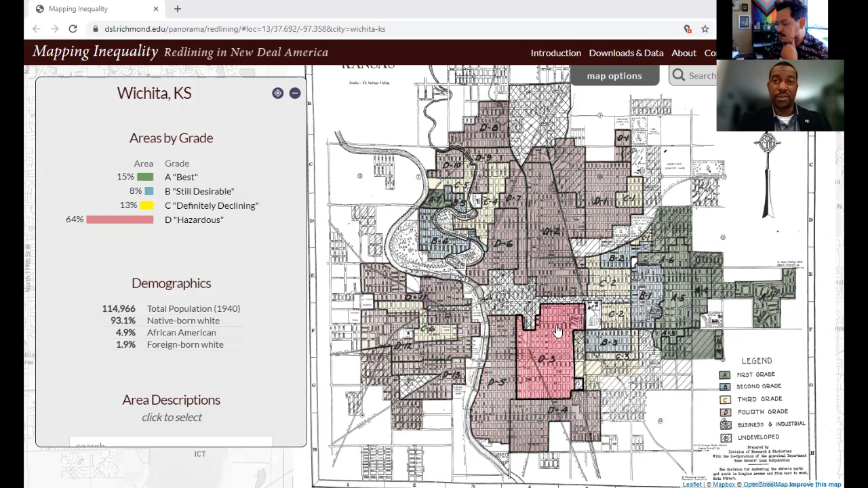Bookmark this page with the star icon
Screen dimensions: 868x488
(705, 29)
